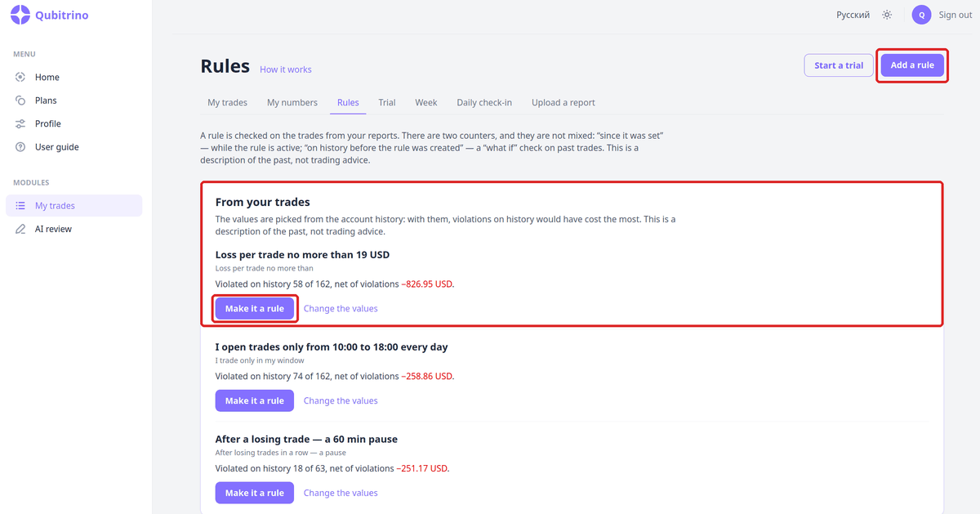This screenshot has width=980, height=514.
Task: Select the Rules tab
Action: pos(348,103)
